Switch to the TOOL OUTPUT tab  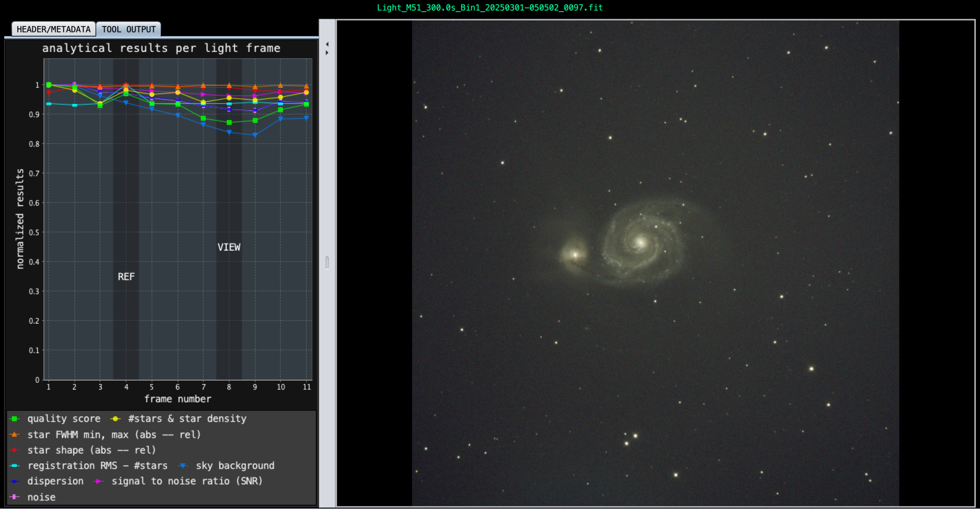pos(128,29)
